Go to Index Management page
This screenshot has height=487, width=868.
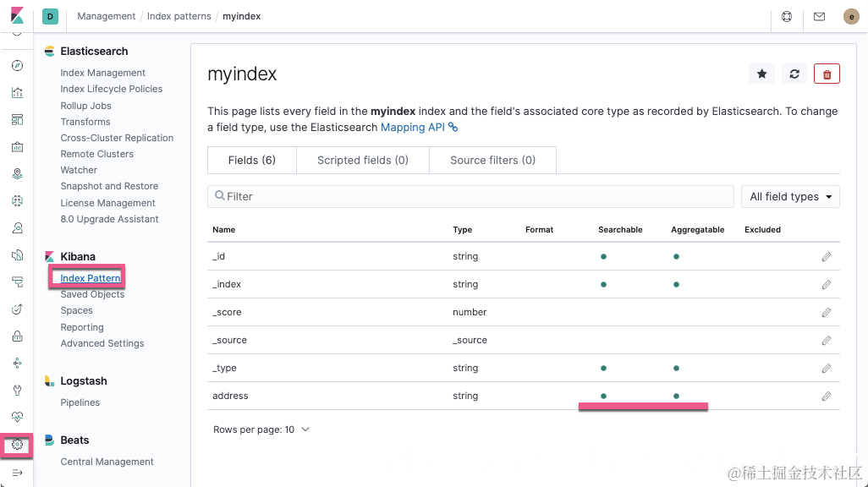[102, 73]
